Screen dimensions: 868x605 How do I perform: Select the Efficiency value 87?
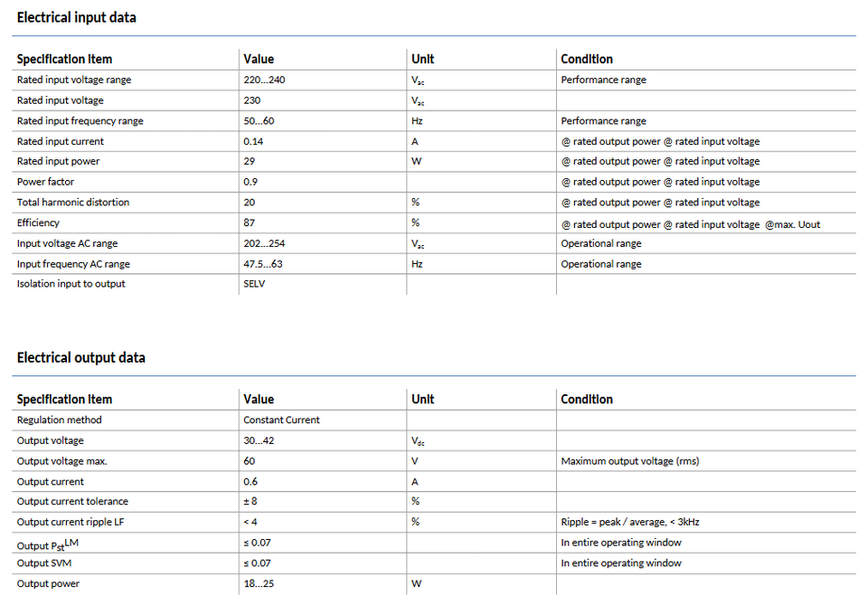click(250, 222)
